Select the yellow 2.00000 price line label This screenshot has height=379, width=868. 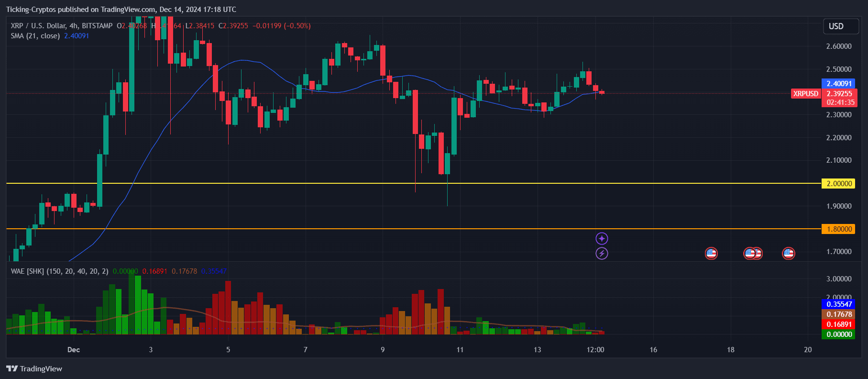coord(838,183)
